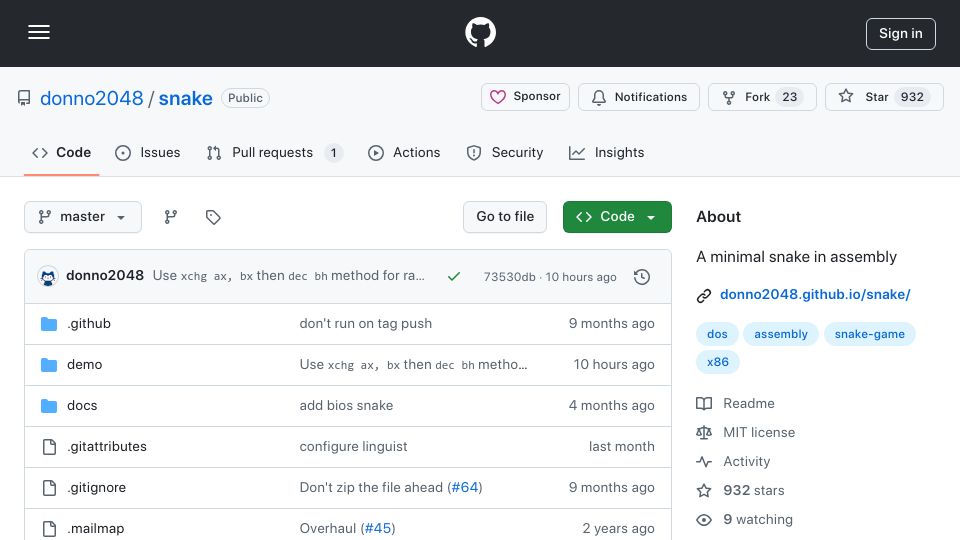Click the GitHub Octocat logo
Image resolution: width=960 pixels, height=540 pixels.
(480, 32)
